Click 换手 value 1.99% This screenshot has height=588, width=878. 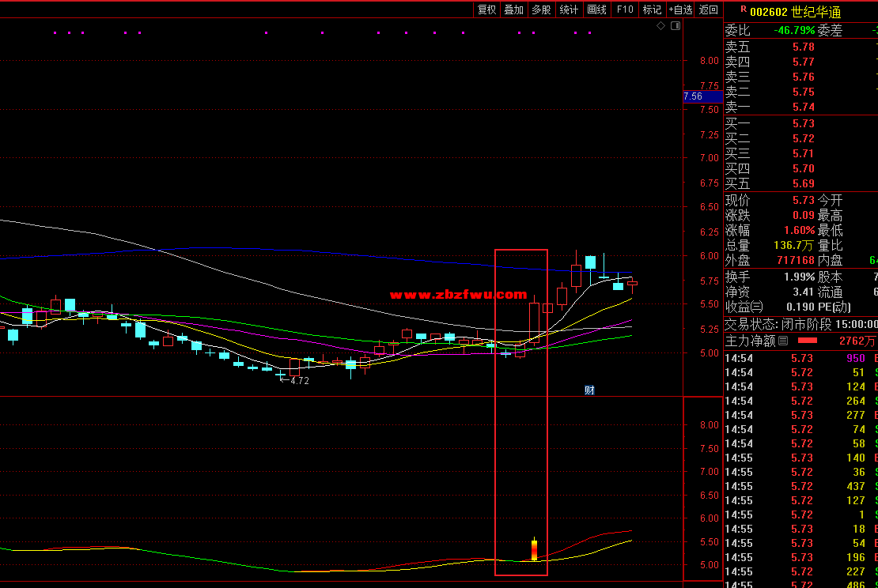pos(799,277)
